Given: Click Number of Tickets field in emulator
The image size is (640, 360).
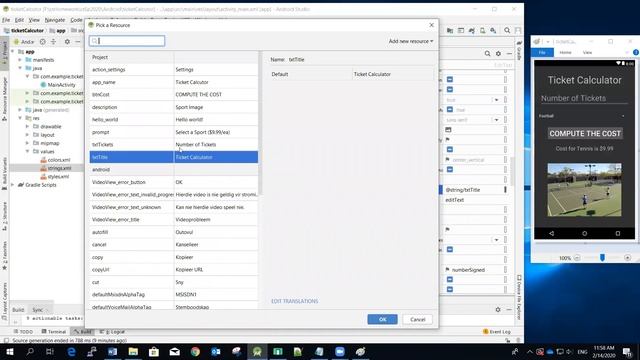Looking at the screenshot, I should point(584,98).
